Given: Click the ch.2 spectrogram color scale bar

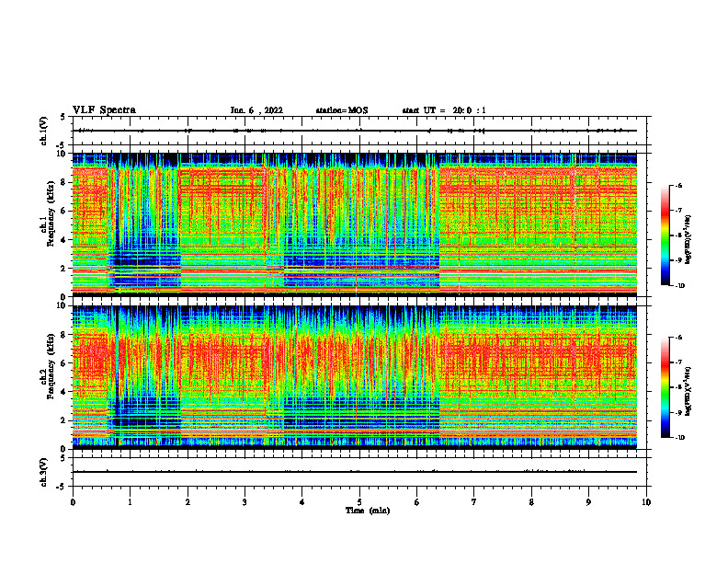Looking at the screenshot, I should coord(665,387).
